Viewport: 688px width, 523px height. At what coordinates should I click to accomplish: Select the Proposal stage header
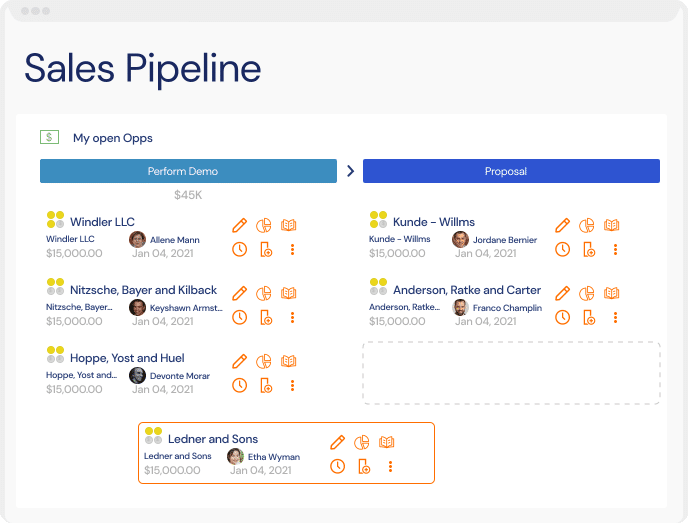(x=511, y=171)
